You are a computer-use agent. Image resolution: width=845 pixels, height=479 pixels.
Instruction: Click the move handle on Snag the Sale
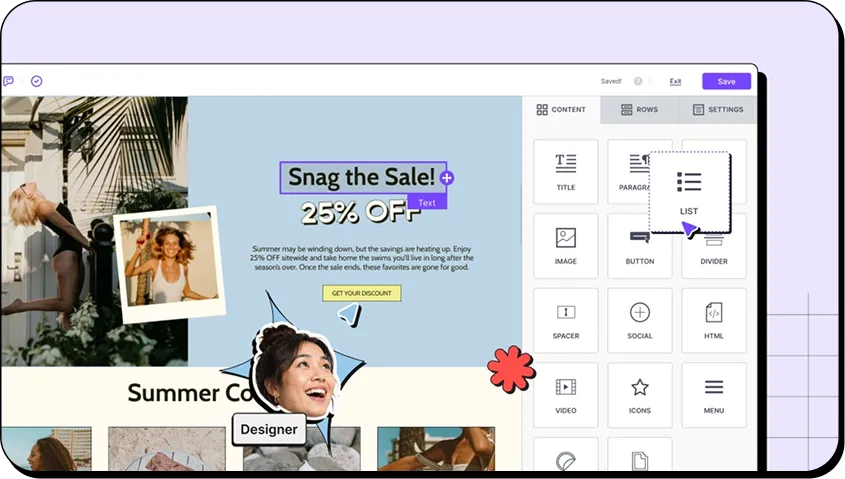447,178
